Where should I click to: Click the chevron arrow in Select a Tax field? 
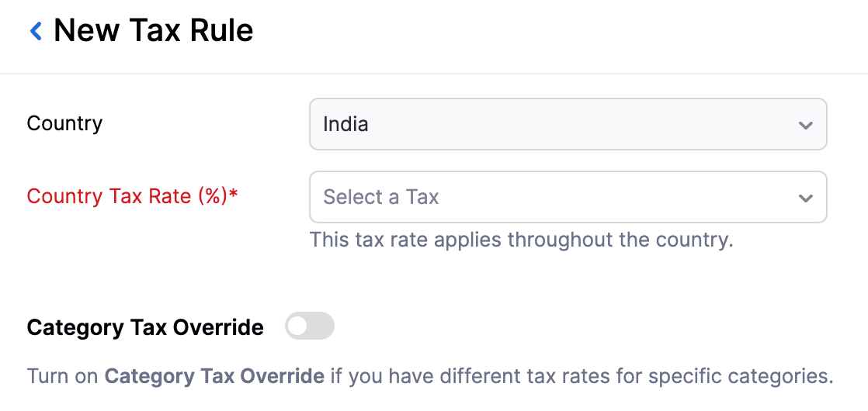pyautogui.click(x=805, y=198)
